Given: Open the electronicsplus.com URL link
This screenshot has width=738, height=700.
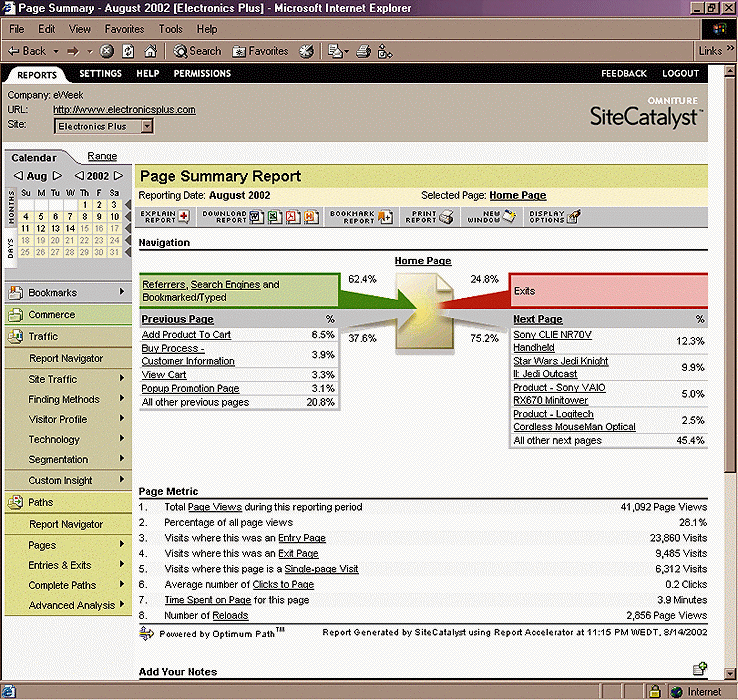Looking at the screenshot, I should pyautogui.click(x=124, y=110).
